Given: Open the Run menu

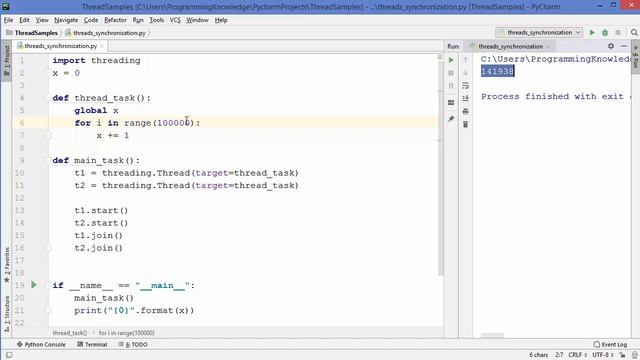Looking at the screenshot, I should tap(138, 20).
